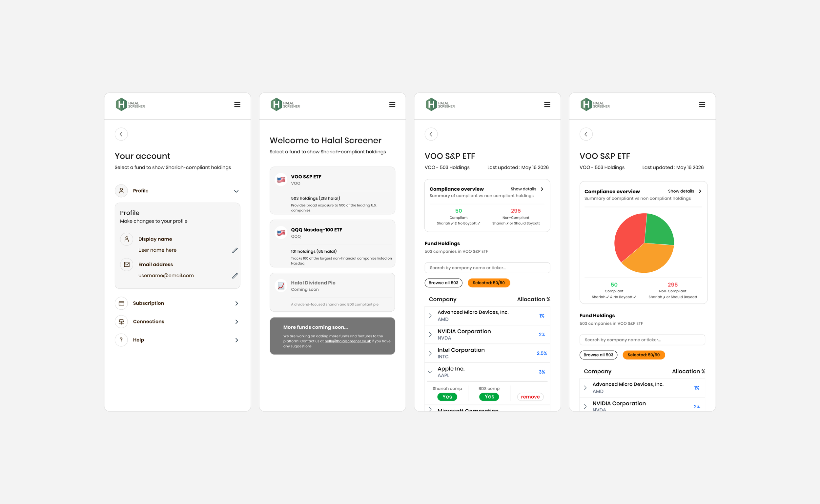This screenshot has height=504, width=820.
Task: Click back arrow on third VOO S&P ETF screen
Action: (x=431, y=134)
